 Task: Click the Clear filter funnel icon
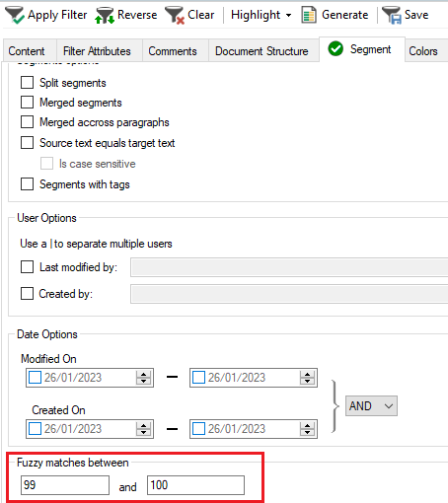(x=175, y=15)
